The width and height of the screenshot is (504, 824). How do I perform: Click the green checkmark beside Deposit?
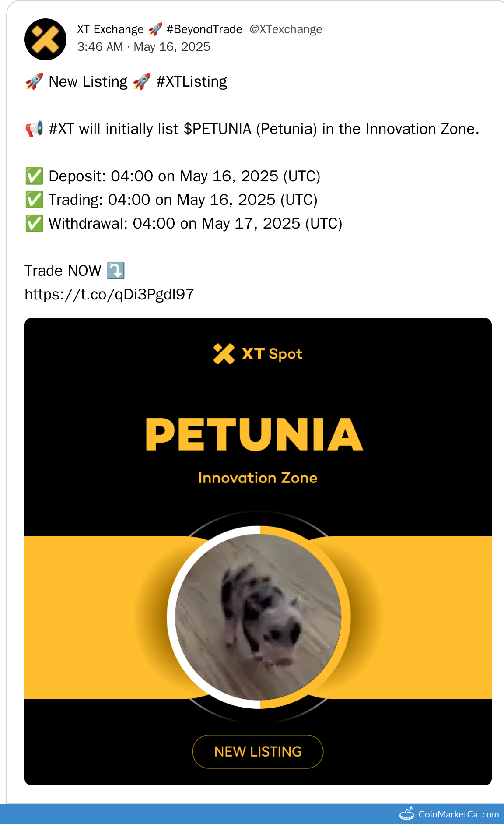(x=34, y=176)
